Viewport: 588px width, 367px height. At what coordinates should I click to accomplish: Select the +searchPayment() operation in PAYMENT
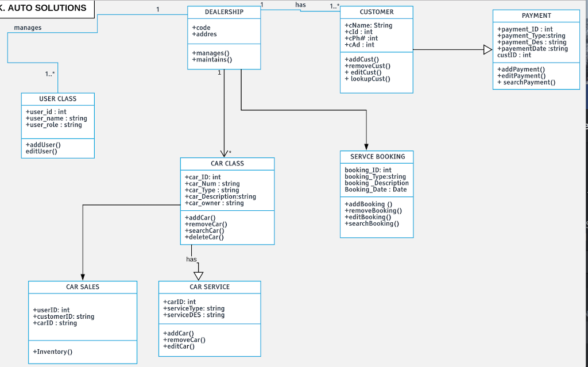click(527, 82)
